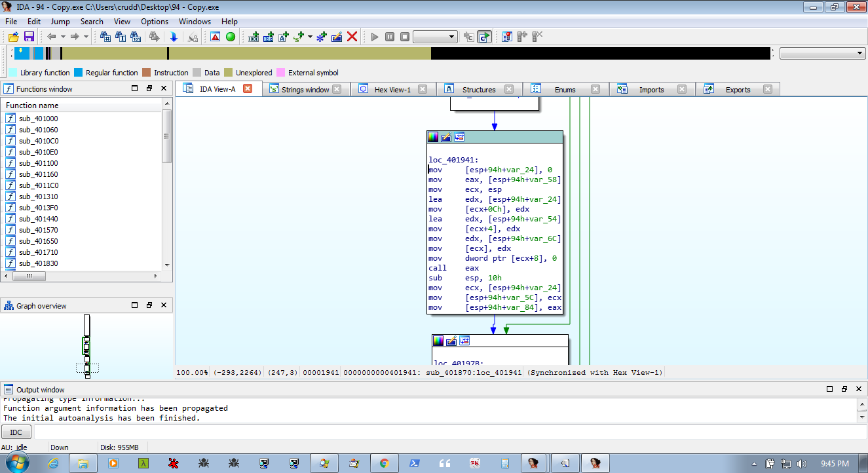Image resolution: width=868 pixels, height=473 pixels.
Task: Click the Unexplored legend color swatch
Action: point(229,73)
